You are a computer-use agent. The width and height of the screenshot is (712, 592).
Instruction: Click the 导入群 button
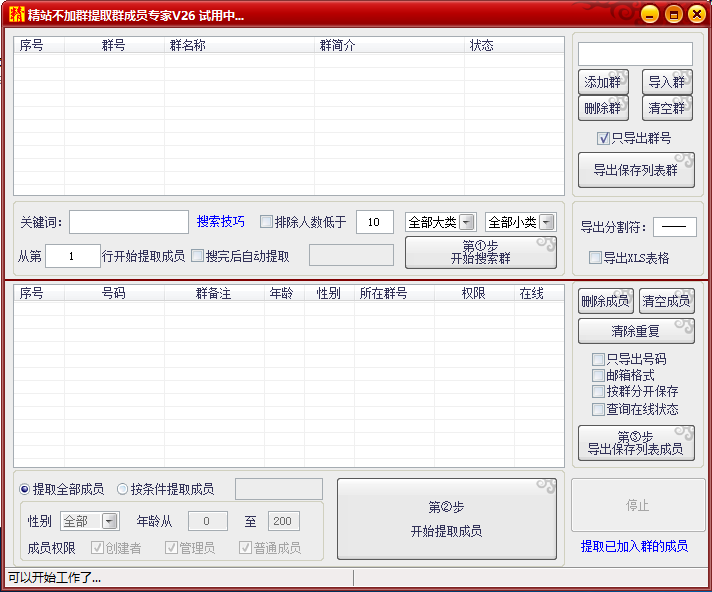[x=667, y=82]
